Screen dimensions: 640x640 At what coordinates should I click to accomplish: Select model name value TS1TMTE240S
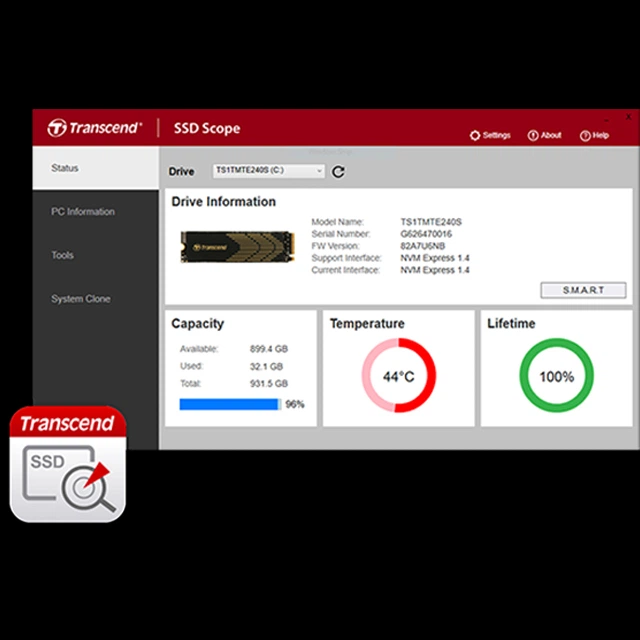coord(431,222)
